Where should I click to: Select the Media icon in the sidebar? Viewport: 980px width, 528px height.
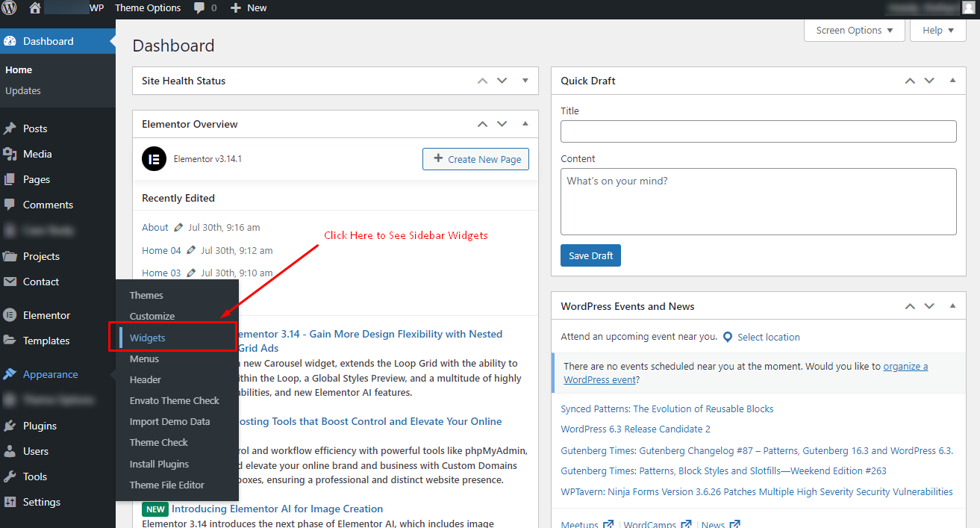pos(9,154)
